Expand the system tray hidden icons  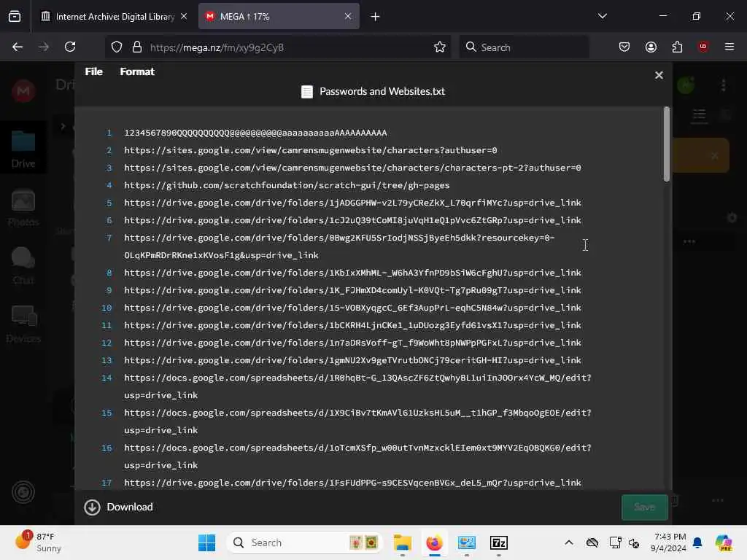[x=568, y=542]
